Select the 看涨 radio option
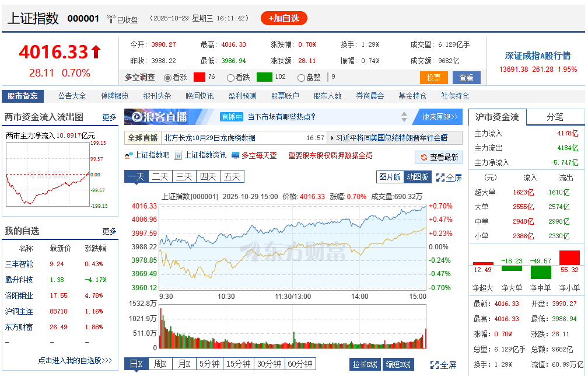Viewport: 588px width, 376px height. coord(168,77)
